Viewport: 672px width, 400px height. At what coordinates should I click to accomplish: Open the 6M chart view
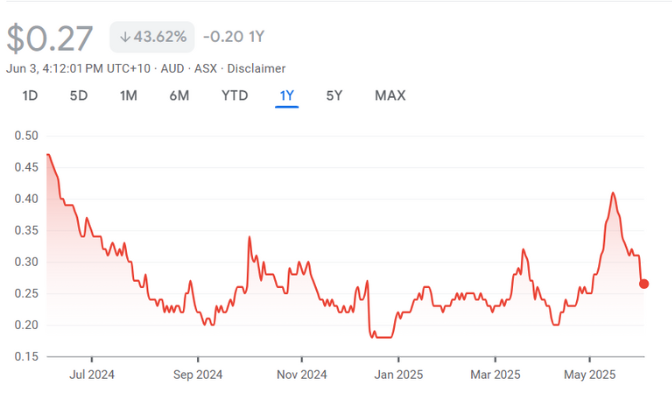coord(179,96)
